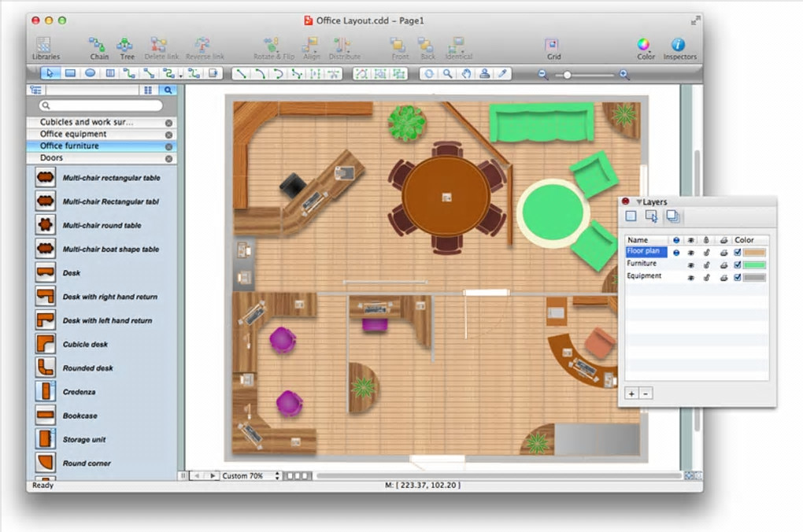Open the Color palette from toolbar
803x532 pixels.
(x=645, y=49)
